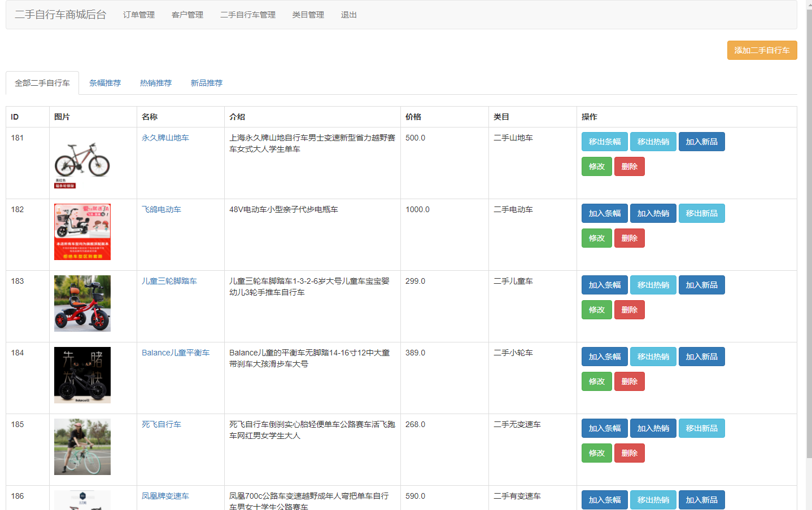Click 加入热销 for 飞鸽电动车

click(x=653, y=213)
